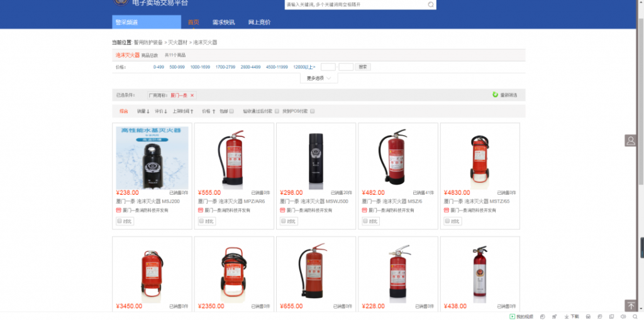Click the keyword search input box

356,4
